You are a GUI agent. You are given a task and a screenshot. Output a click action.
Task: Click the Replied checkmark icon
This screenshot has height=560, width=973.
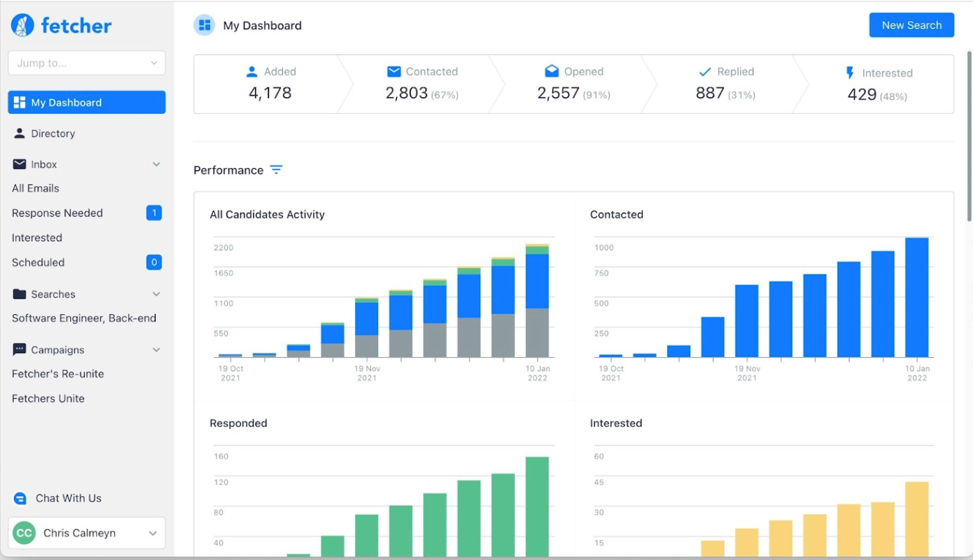(x=705, y=72)
